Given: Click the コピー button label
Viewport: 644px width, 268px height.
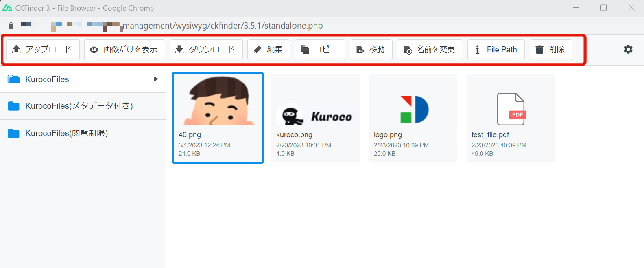Looking at the screenshot, I should coord(325,49).
